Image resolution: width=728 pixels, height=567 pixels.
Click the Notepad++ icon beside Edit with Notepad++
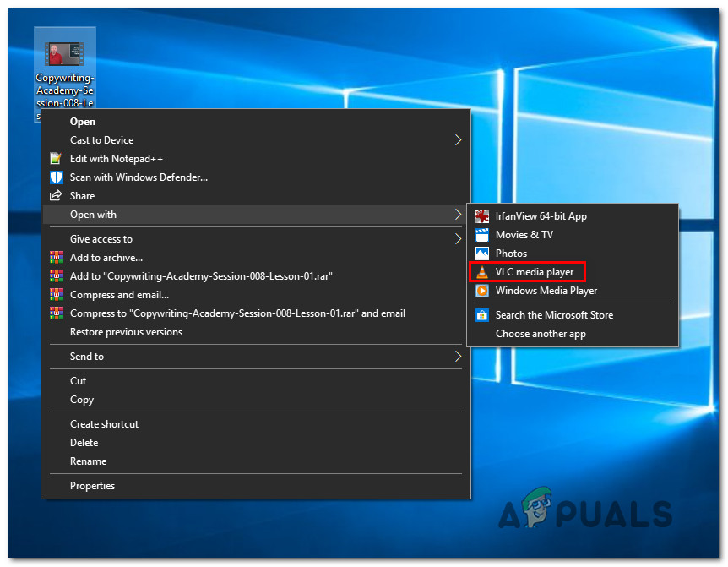click(x=56, y=158)
